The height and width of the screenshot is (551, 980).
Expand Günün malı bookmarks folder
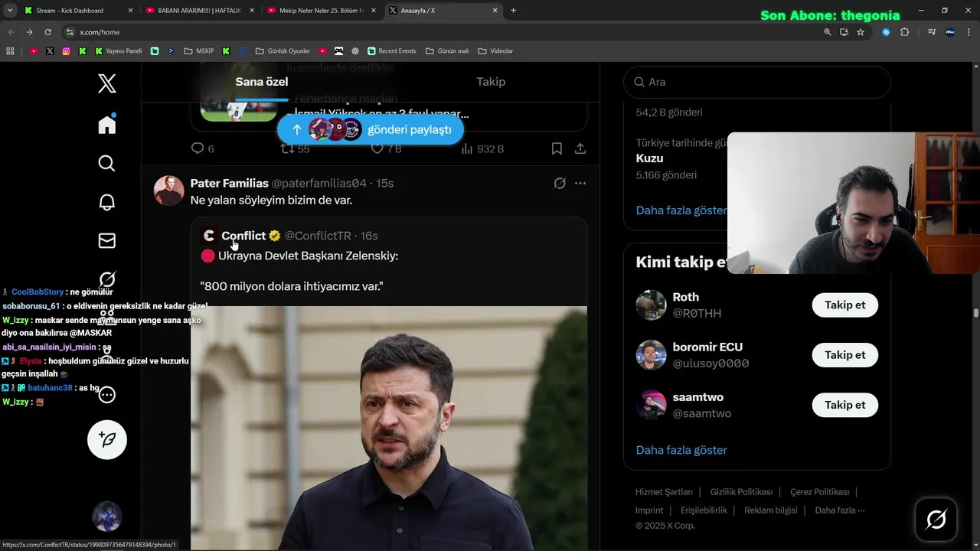(x=447, y=51)
